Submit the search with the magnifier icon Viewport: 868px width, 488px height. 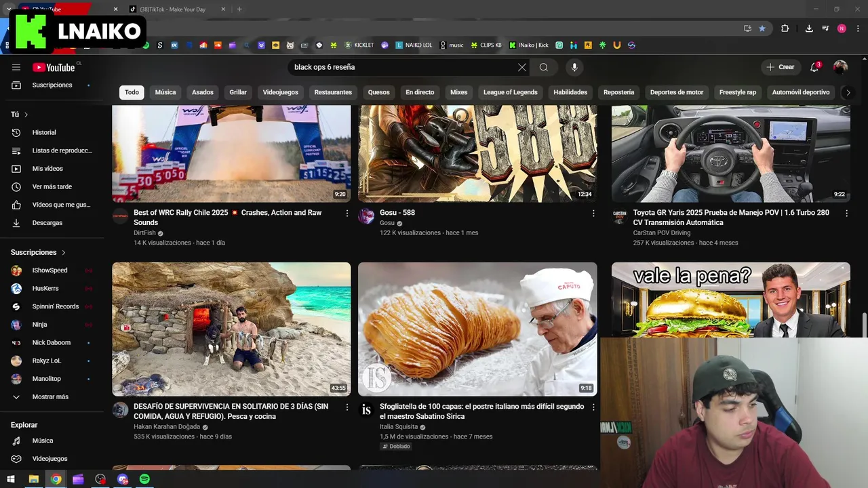pos(544,67)
